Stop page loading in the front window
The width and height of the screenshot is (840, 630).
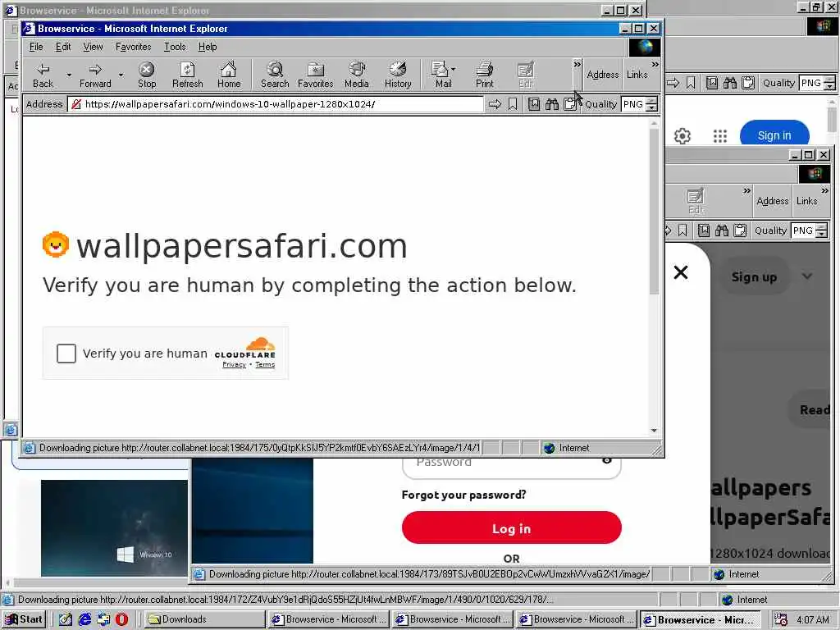click(x=146, y=75)
